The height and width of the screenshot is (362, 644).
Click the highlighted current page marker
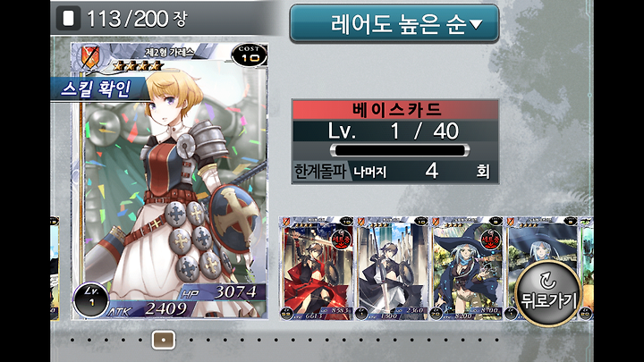point(164,340)
